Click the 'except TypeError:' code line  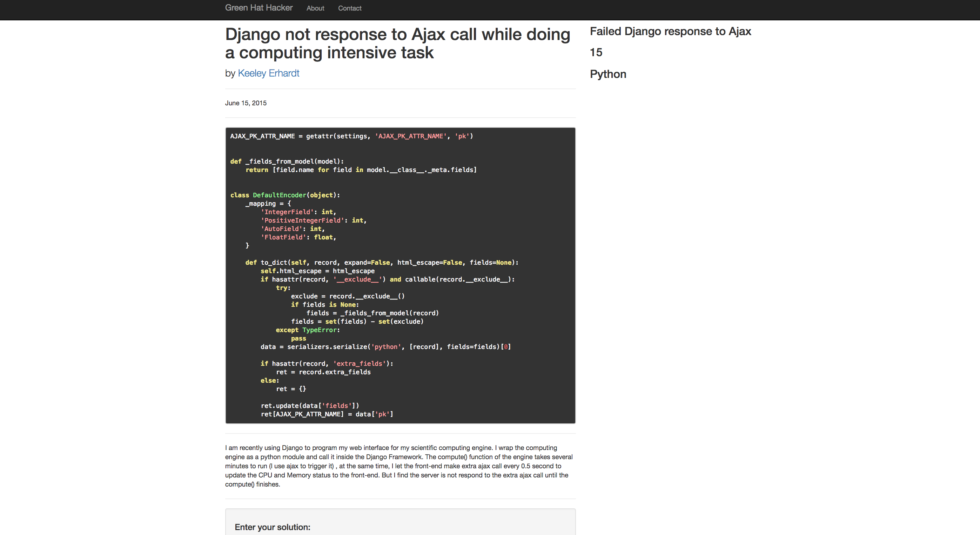(307, 330)
